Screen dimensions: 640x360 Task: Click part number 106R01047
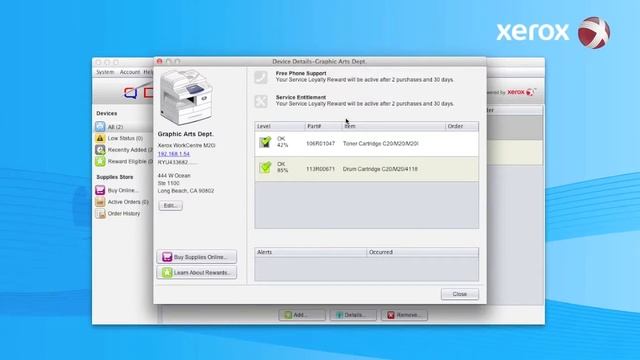[320, 144]
